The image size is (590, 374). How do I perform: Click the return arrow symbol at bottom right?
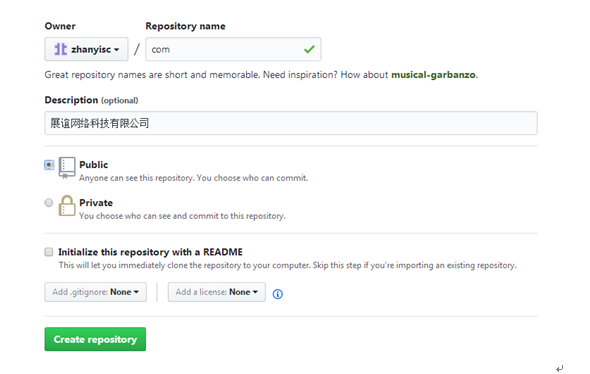click(x=560, y=368)
